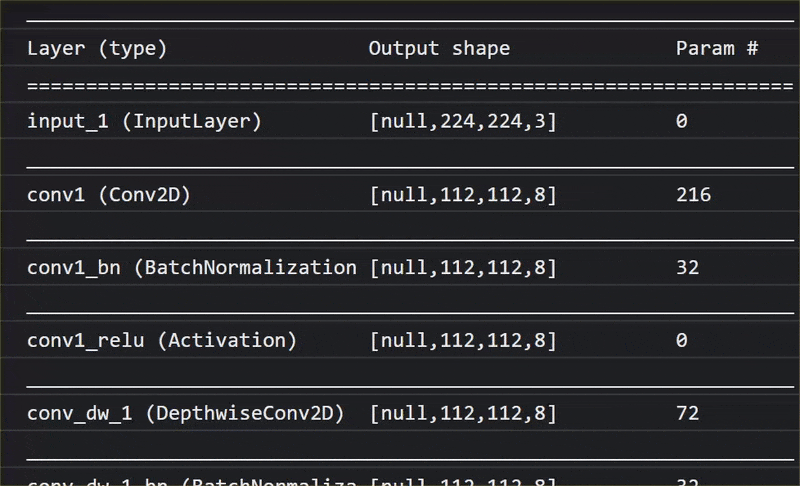Click the output shape of conv1_relu row
This screenshot has width=800, height=486.
[463, 341]
